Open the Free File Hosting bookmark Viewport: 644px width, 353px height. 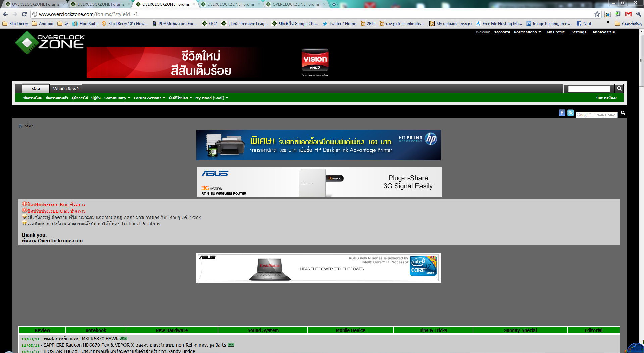click(499, 24)
